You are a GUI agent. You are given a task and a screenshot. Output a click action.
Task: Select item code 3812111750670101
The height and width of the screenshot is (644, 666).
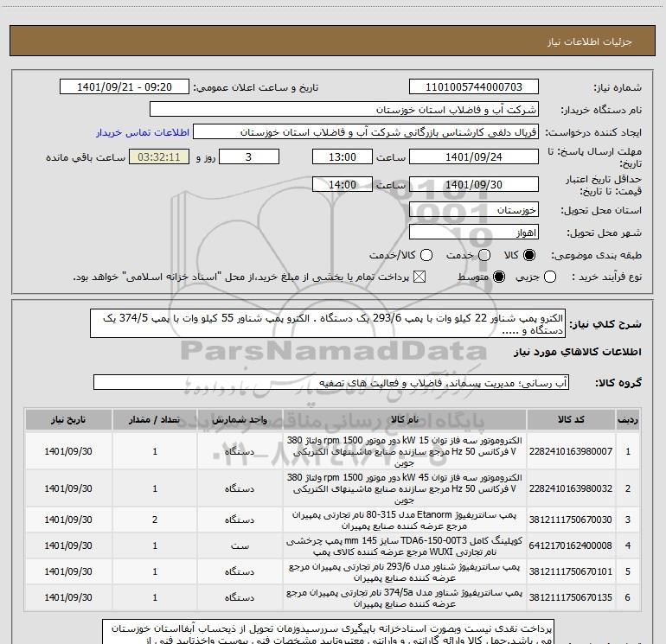tap(571, 571)
